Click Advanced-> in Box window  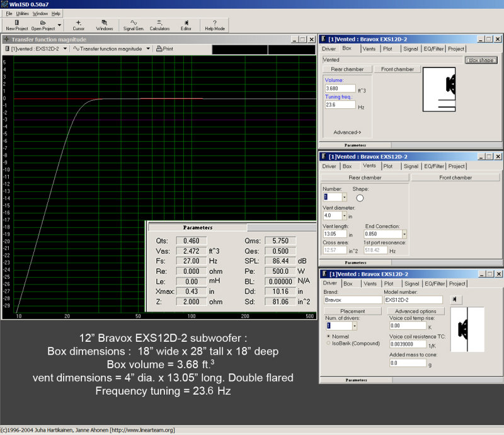[347, 132]
